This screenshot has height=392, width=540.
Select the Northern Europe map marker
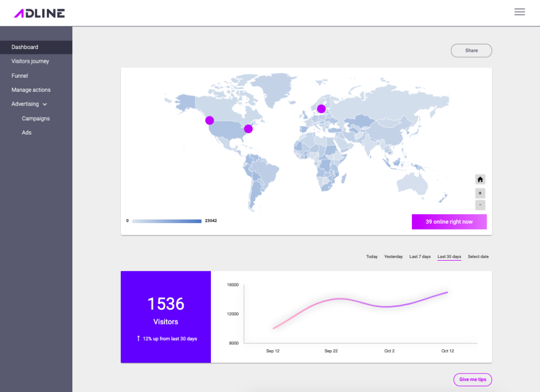coord(321,109)
